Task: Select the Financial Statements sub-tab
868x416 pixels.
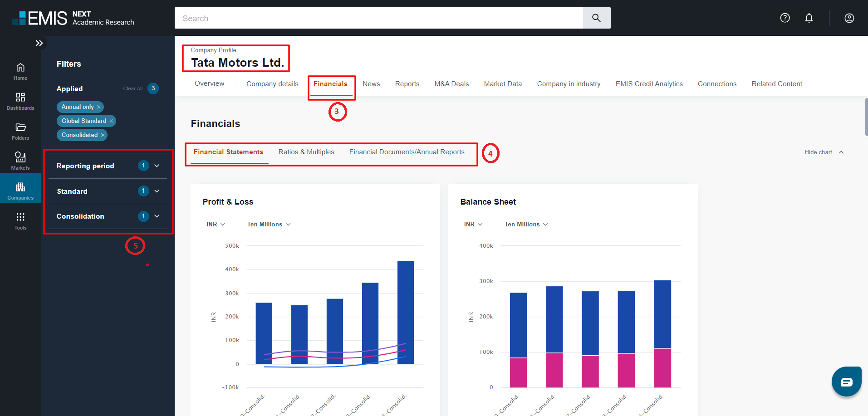Action: click(228, 152)
